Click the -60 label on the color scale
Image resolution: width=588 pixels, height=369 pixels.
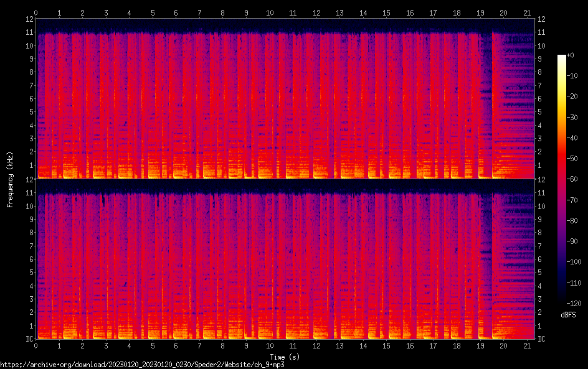[574, 180]
